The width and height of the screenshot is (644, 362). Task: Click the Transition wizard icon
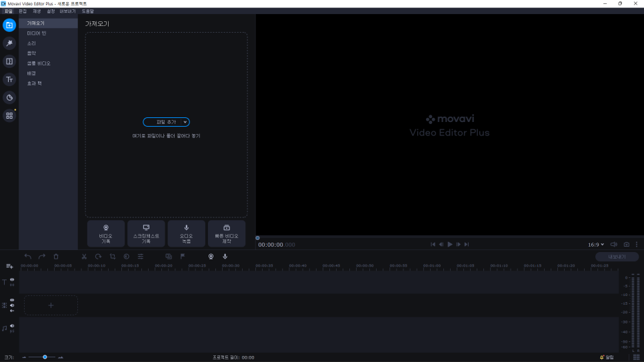click(x=169, y=257)
